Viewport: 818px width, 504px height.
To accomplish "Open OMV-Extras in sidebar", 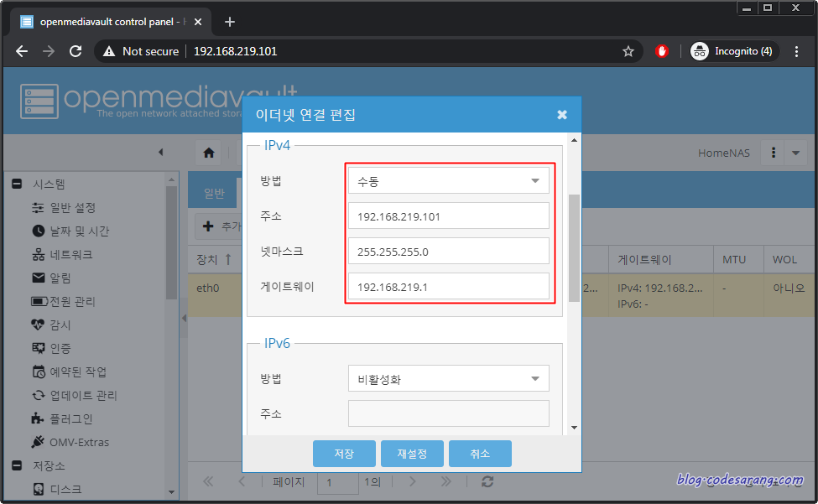I will [80, 443].
